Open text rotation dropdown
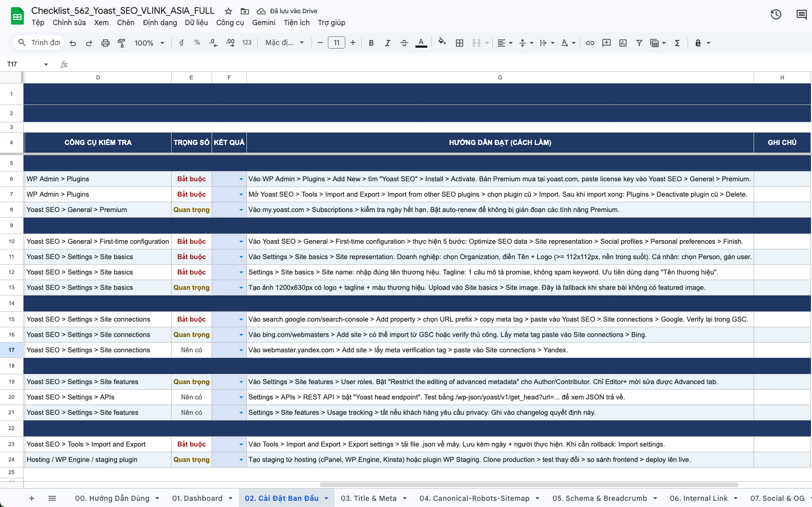 click(568, 43)
